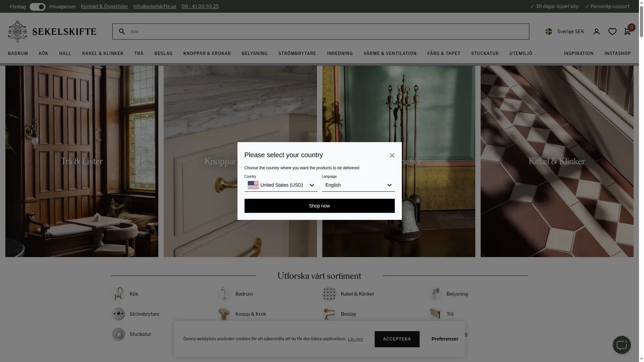
Task: Open the BELYSNING menu
Action: coord(255,54)
